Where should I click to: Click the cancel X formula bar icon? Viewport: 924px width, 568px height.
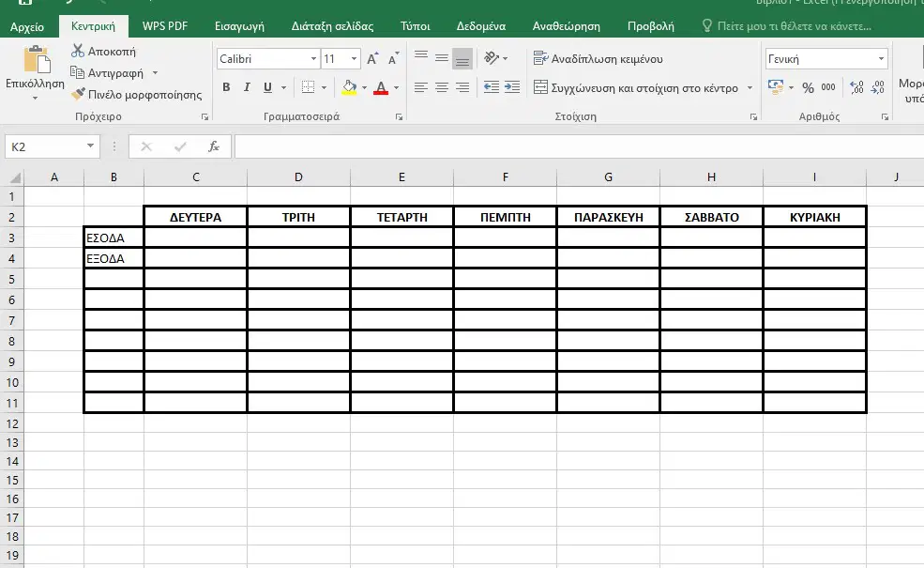click(146, 146)
